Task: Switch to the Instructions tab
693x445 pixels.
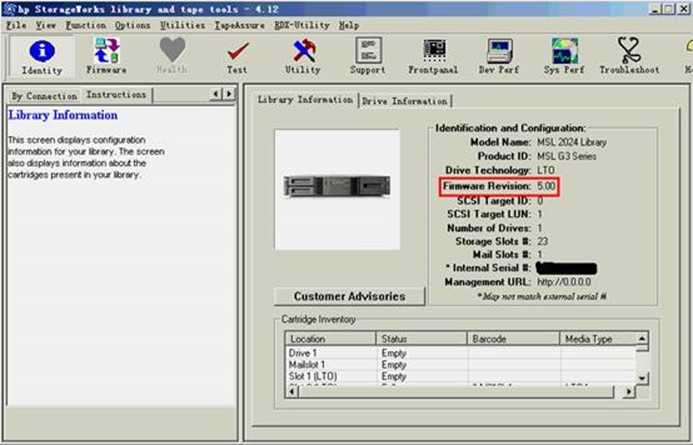Action: tap(116, 95)
